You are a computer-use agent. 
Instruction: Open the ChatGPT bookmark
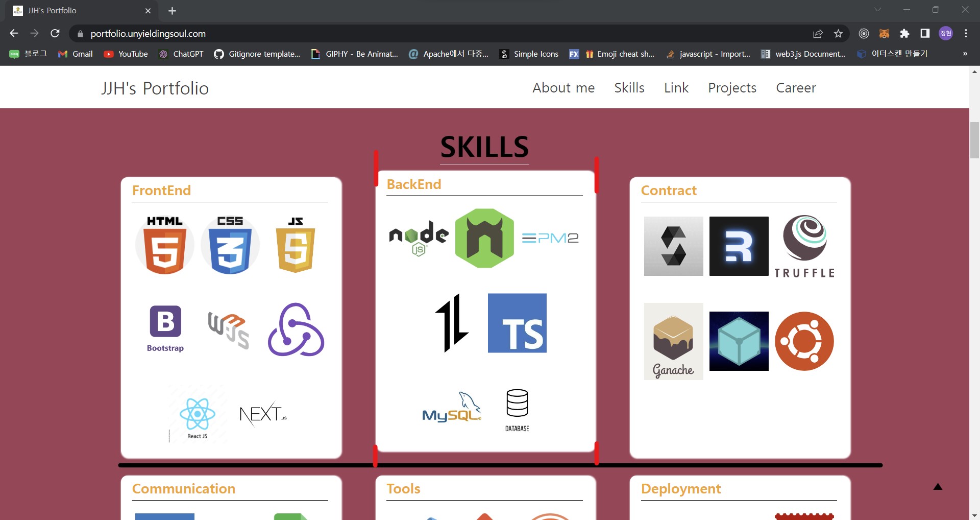(181, 54)
